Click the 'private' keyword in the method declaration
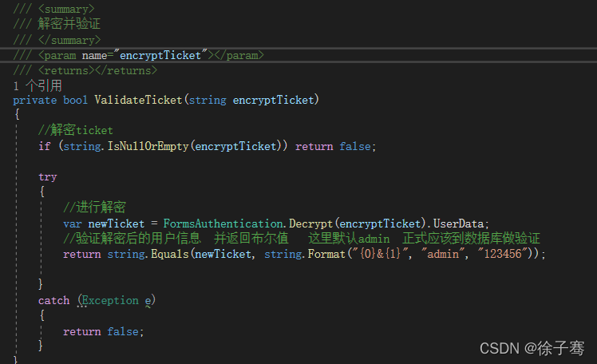This screenshot has height=364, width=597. coord(34,101)
